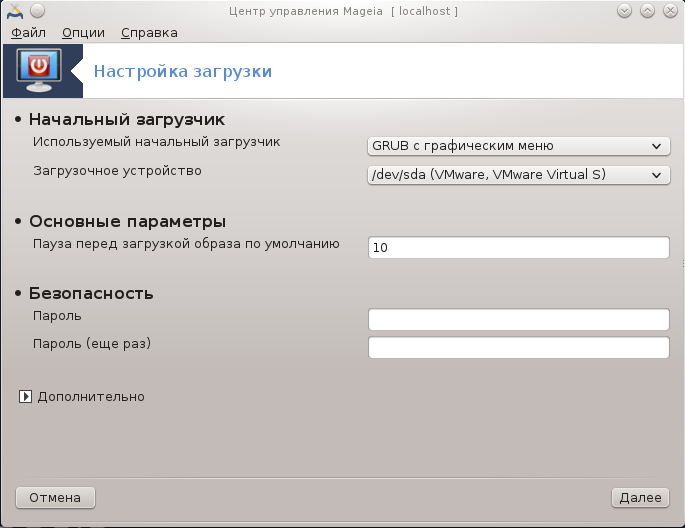
Task: Click the Пауза перед загрузкой label
Action: [186, 244]
